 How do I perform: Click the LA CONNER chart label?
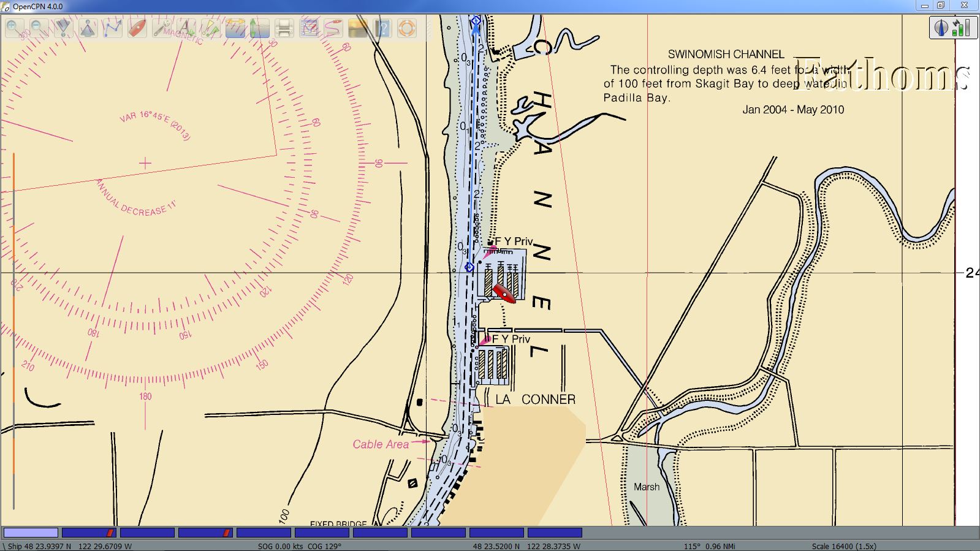tap(535, 400)
